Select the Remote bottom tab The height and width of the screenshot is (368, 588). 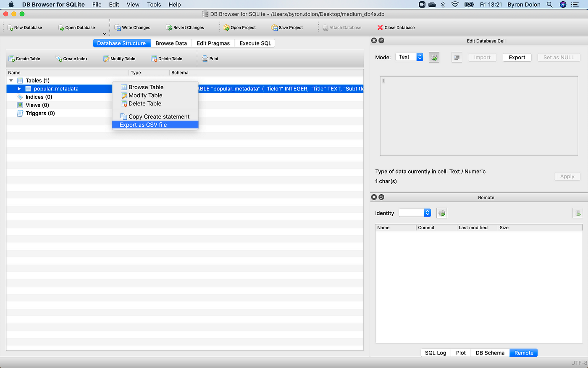524,353
